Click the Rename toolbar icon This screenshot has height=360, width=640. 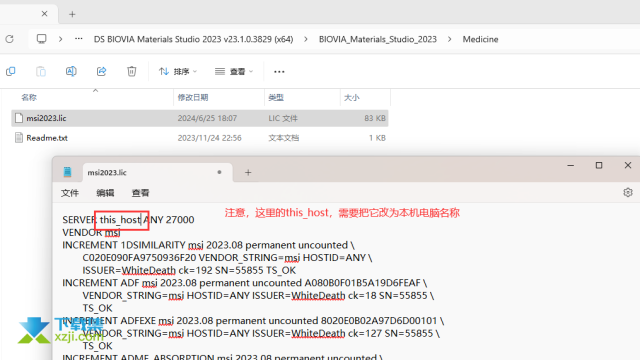(71, 71)
